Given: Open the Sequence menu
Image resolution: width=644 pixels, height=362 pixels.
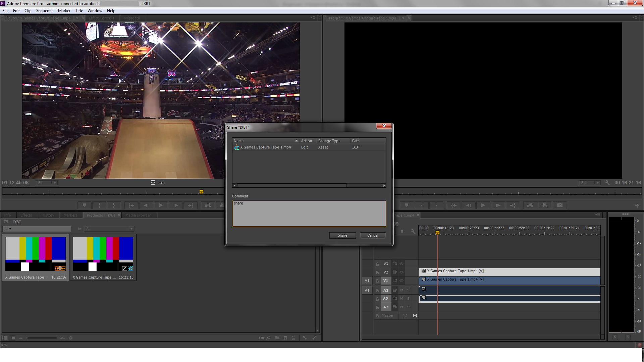Looking at the screenshot, I should [x=45, y=11].
